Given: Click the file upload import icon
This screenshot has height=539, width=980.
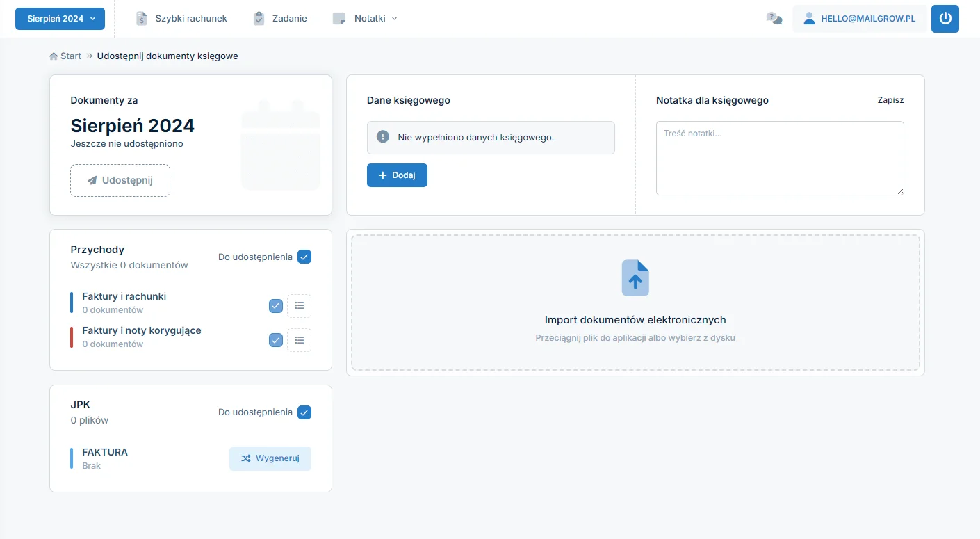Looking at the screenshot, I should [635, 278].
